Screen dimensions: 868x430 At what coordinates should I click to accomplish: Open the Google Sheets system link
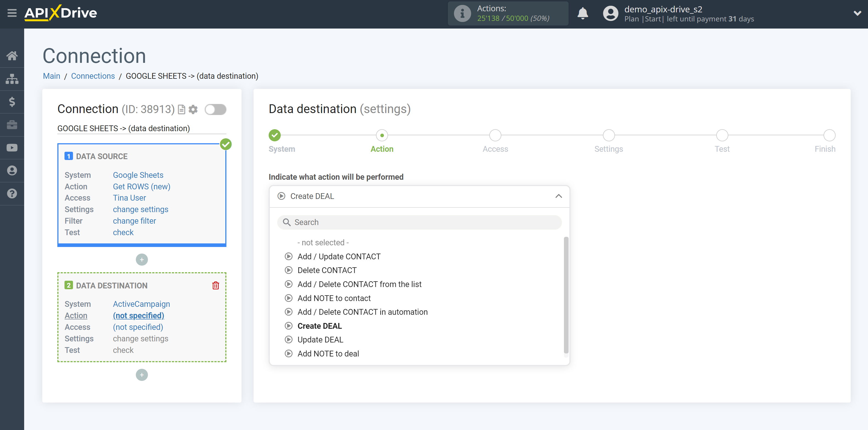138,175
